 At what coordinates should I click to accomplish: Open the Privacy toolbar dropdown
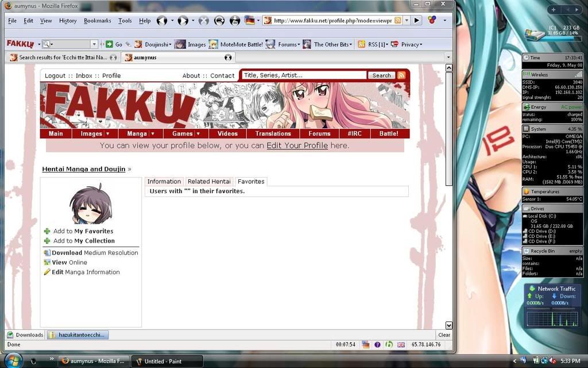421,44
